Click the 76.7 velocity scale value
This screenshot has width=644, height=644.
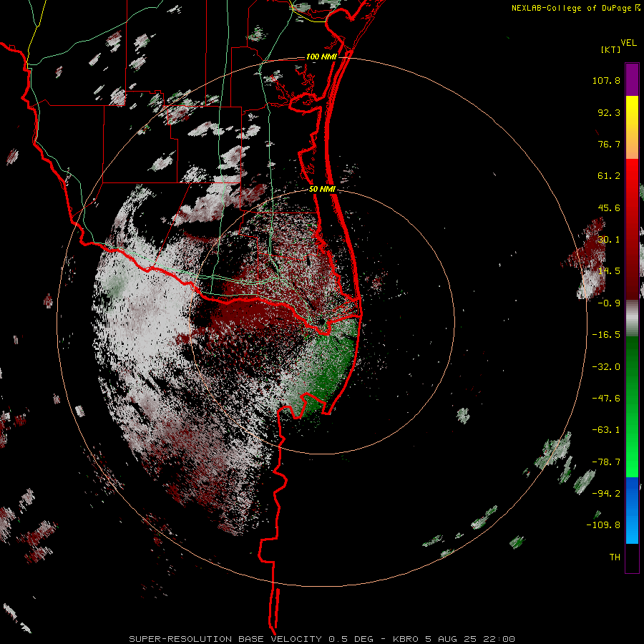click(x=609, y=144)
